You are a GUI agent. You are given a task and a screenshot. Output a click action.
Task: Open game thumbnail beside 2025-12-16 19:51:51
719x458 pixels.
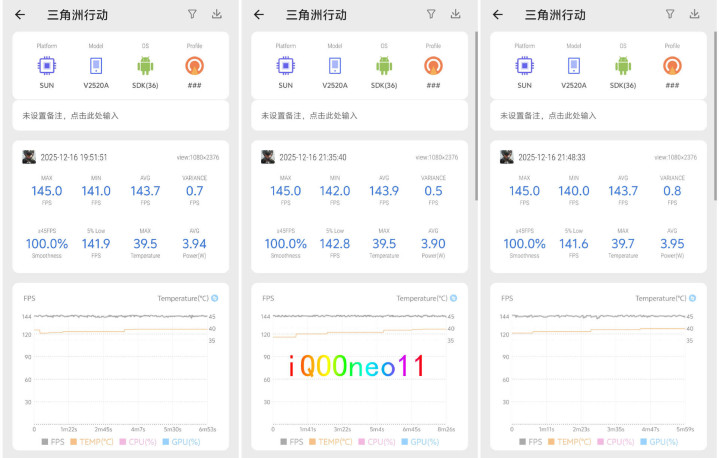click(29, 157)
